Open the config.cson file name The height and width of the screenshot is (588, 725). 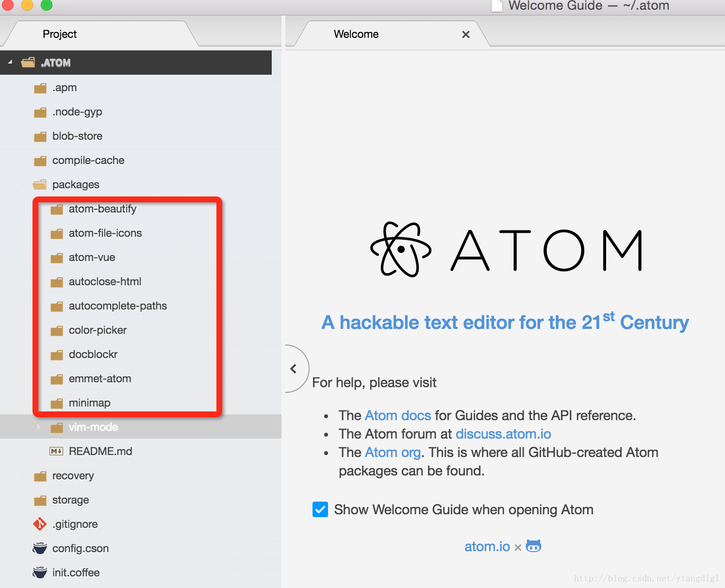81,549
